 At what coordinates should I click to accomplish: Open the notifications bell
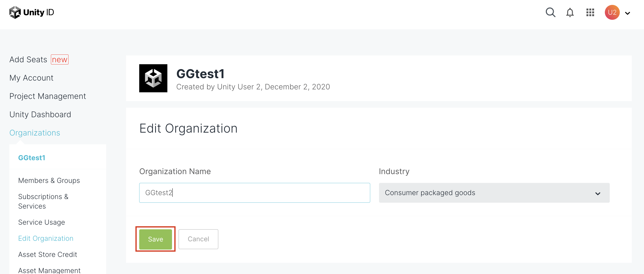[x=570, y=12]
